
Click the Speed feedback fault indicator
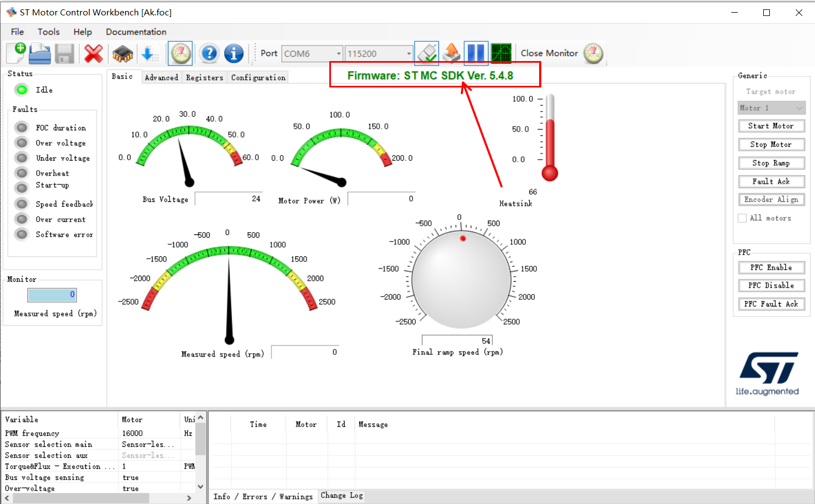coord(22,204)
